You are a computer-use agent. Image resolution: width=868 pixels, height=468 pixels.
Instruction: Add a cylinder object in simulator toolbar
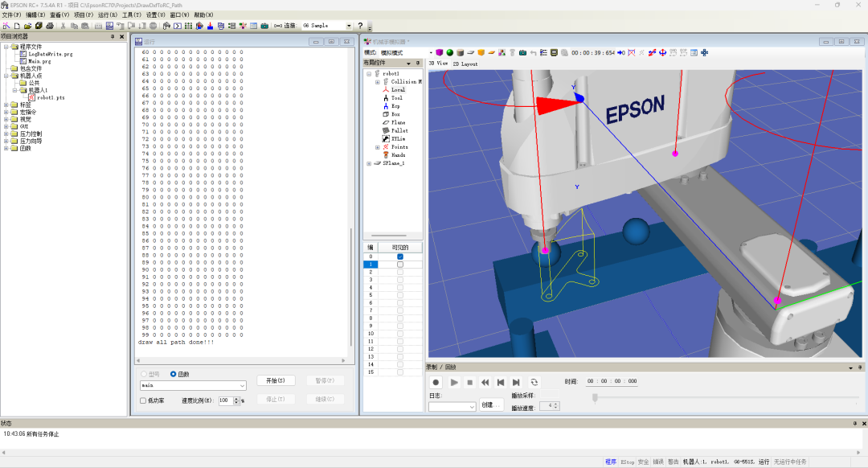coord(460,52)
